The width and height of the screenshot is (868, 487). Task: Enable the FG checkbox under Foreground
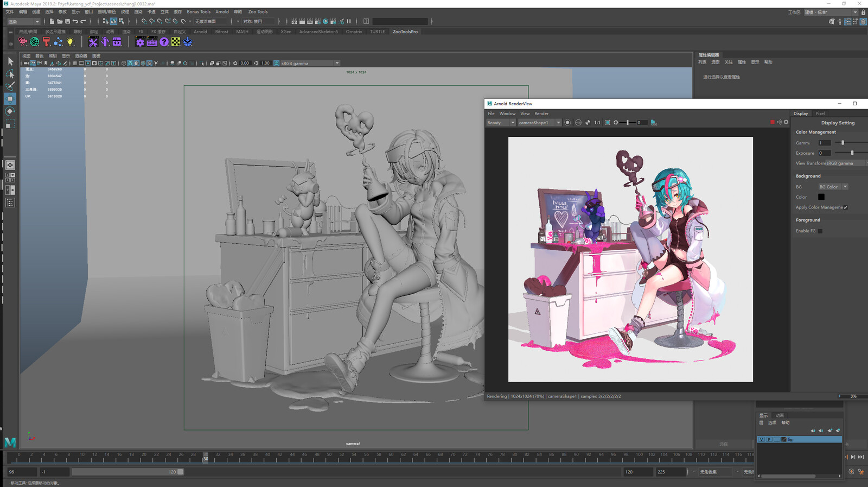tap(820, 231)
